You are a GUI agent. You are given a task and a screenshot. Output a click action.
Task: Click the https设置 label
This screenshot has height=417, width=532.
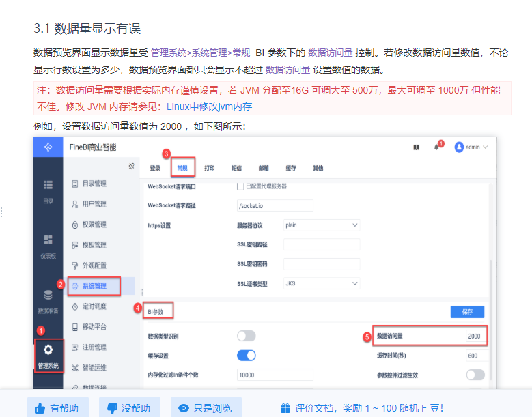159,225
